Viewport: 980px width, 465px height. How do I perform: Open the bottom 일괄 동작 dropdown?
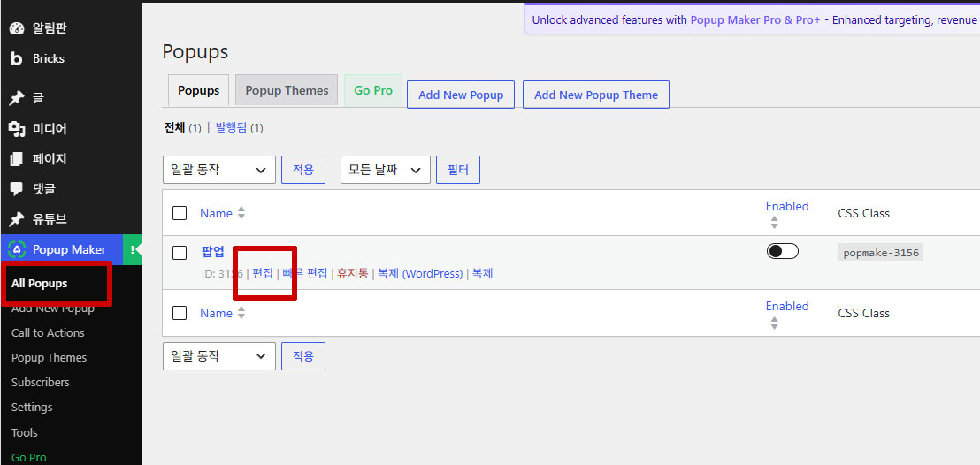click(x=218, y=356)
